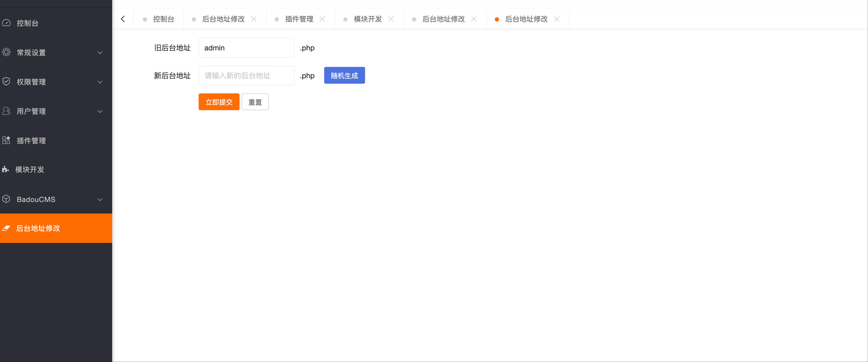Click the BadouCMS cube icon
This screenshot has height=362, width=868.
(x=7, y=199)
